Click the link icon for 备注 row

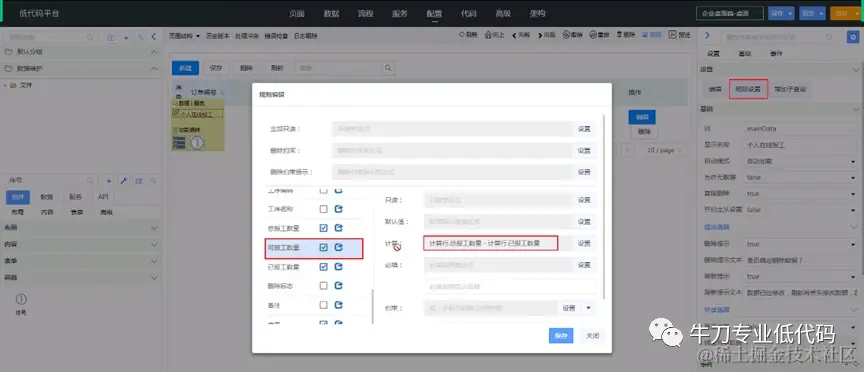(x=339, y=305)
